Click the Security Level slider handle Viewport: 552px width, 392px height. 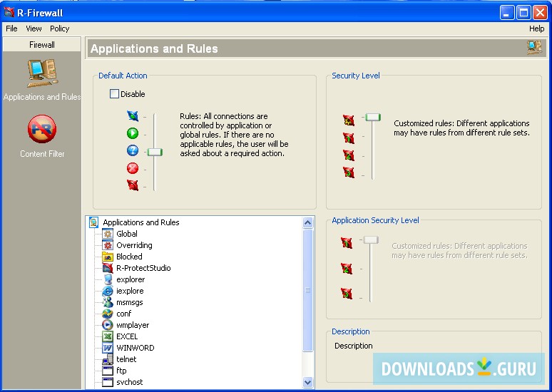[x=373, y=117]
